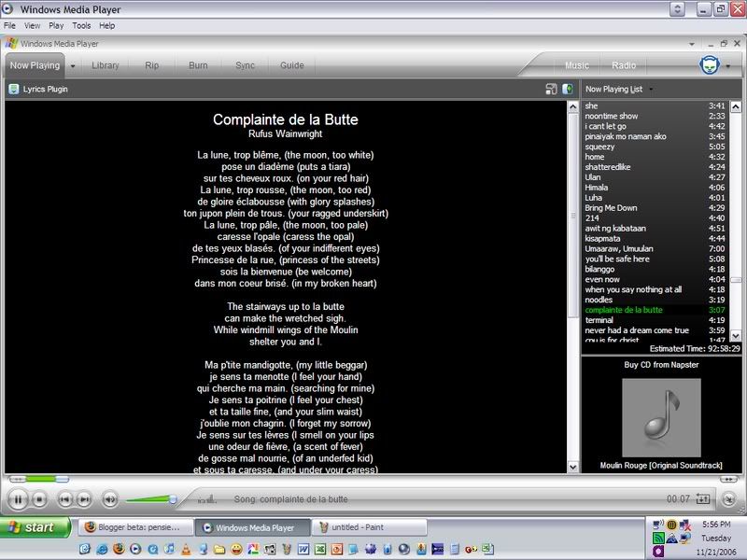Image resolution: width=747 pixels, height=560 pixels.
Task: Pause the current song
Action: 18,499
